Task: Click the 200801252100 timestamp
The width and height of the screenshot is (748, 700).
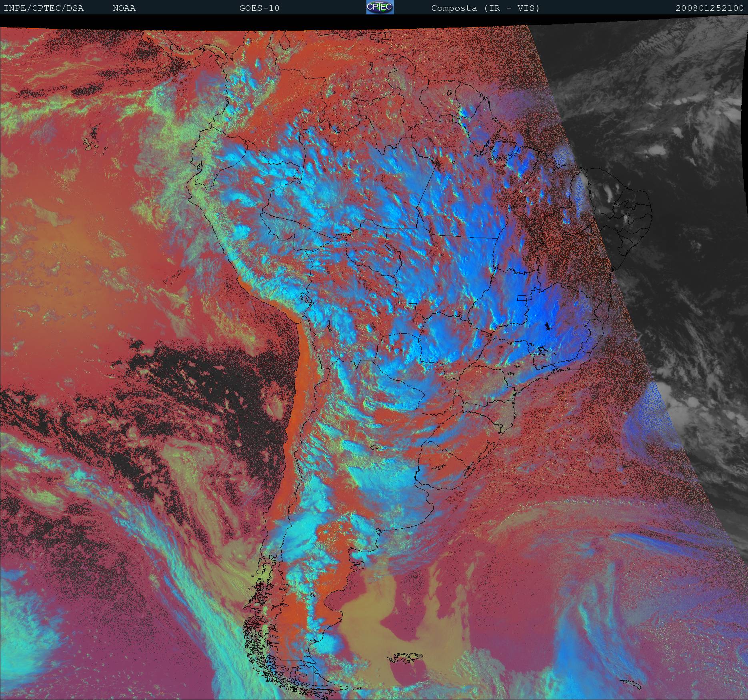Action: pyautogui.click(x=709, y=8)
